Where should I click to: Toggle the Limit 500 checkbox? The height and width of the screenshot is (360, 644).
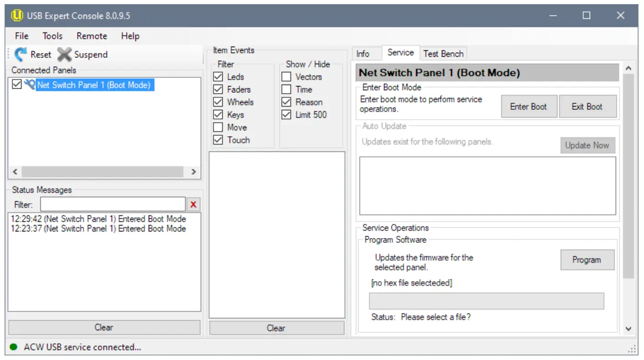coord(286,115)
